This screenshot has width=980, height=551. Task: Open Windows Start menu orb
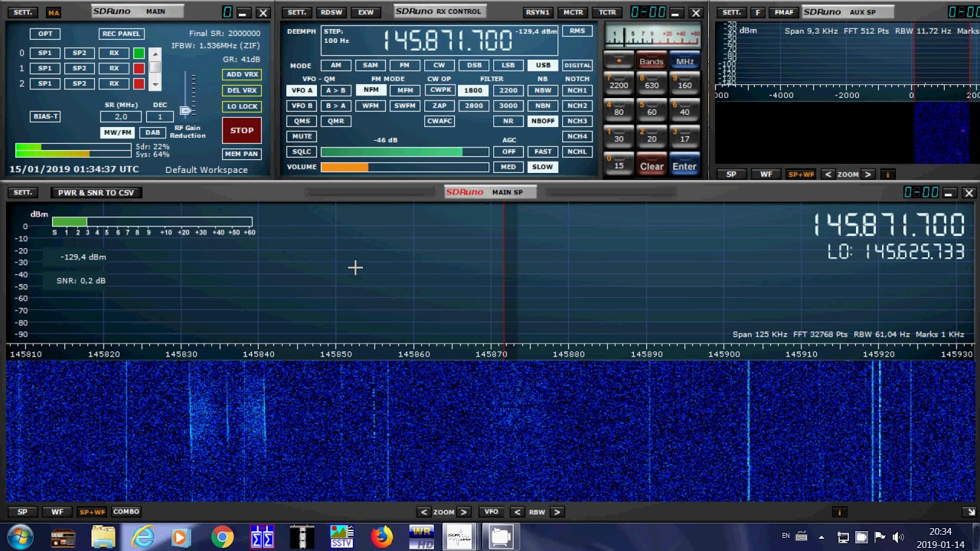coord(21,537)
